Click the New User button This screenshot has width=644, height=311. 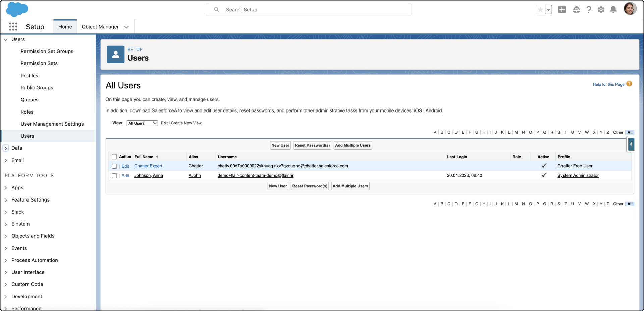pyautogui.click(x=280, y=145)
